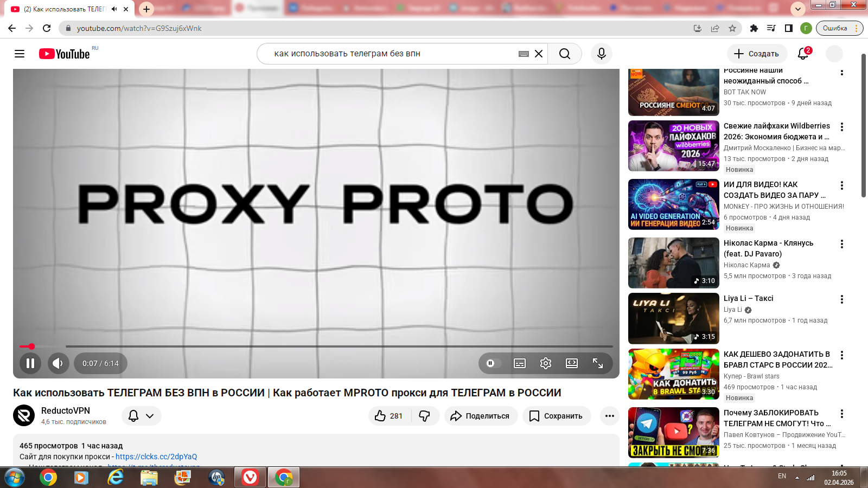Open Chrome side panel

tap(788, 28)
